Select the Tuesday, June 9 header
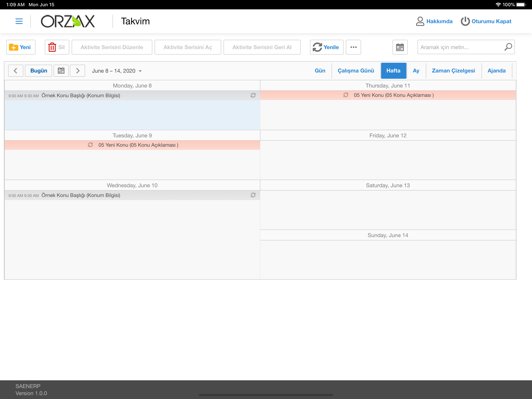This screenshot has width=532, height=399. 132,135
